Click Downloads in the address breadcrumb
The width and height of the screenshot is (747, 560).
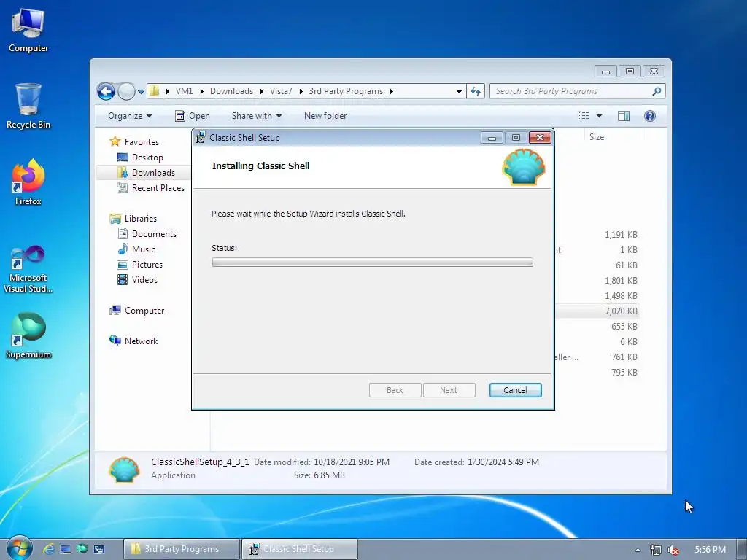coord(231,91)
